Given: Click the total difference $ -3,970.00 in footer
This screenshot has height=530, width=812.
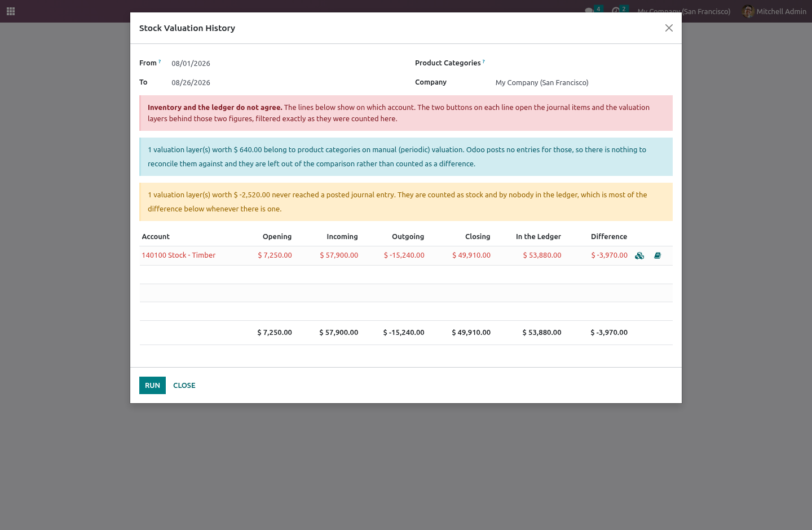Looking at the screenshot, I should pyautogui.click(x=609, y=333).
